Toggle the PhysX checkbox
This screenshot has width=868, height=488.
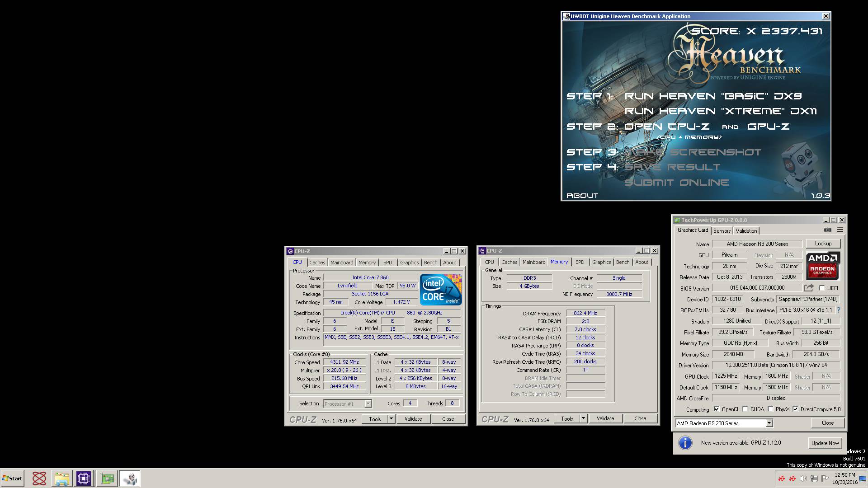(x=770, y=409)
